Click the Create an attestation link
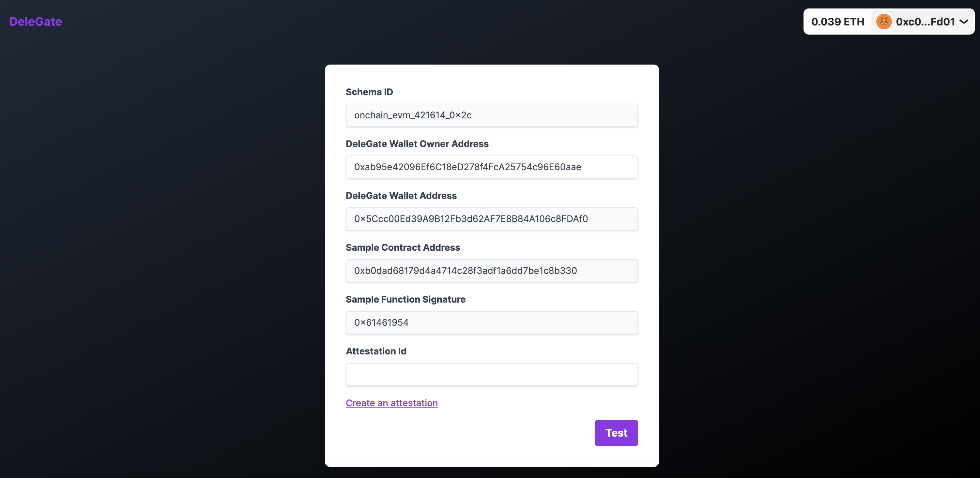This screenshot has width=980, height=478. 391,402
